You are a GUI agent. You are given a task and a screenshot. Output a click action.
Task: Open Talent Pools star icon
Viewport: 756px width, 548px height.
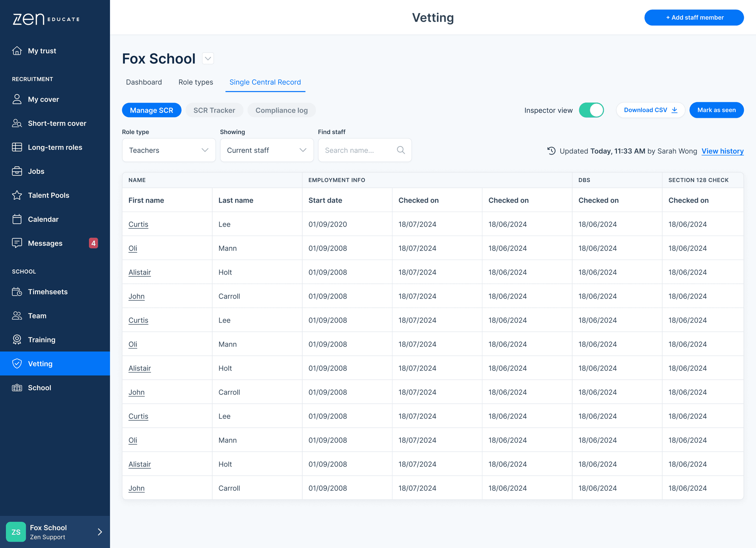17,195
